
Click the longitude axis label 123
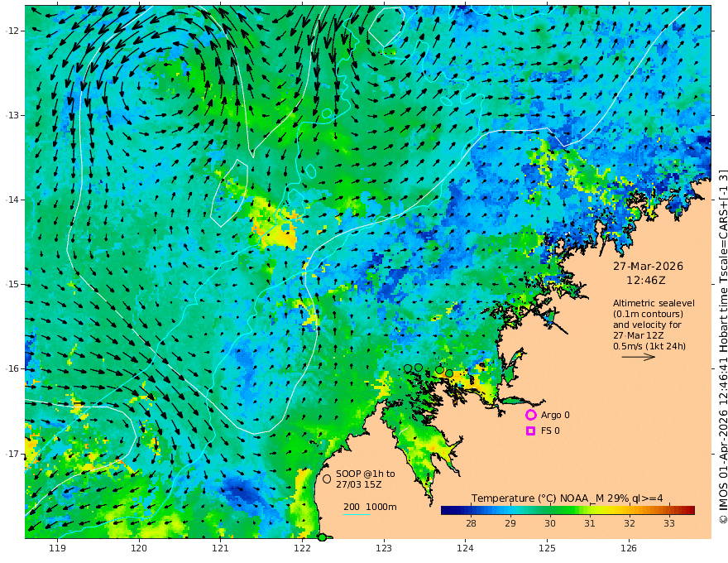[x=384, y=548]
